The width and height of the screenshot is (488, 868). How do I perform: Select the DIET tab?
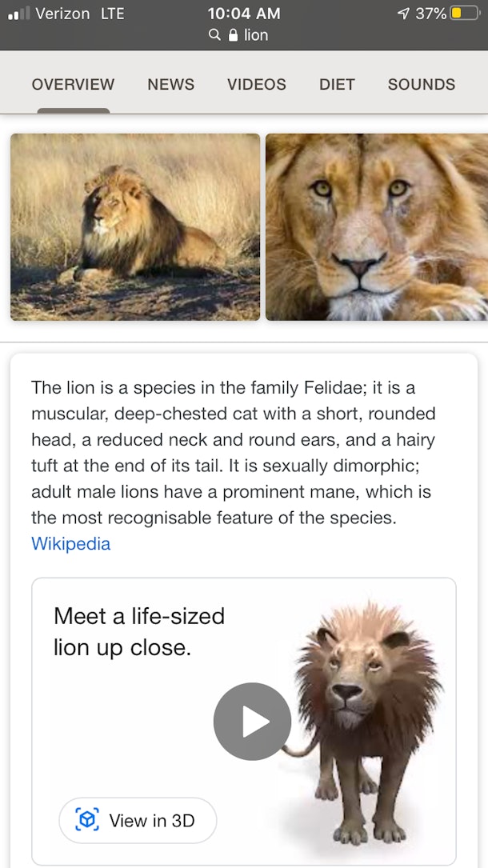(337, 84)
